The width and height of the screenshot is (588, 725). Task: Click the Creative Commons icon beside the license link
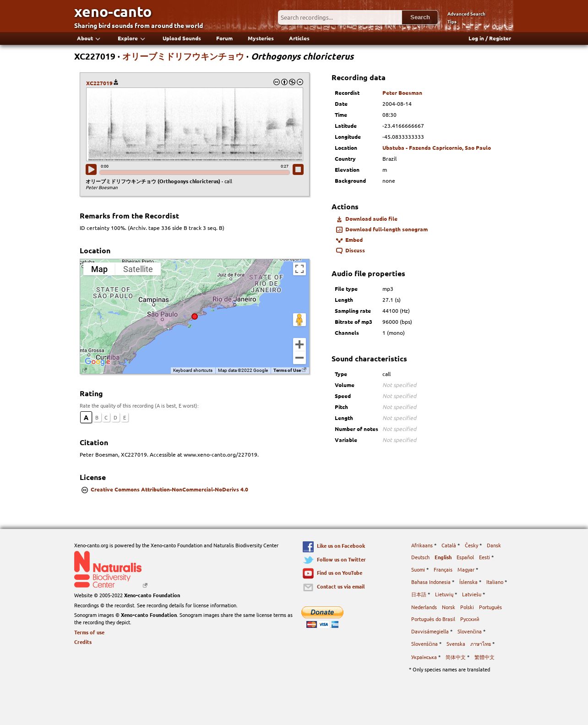tap(85, 490)
